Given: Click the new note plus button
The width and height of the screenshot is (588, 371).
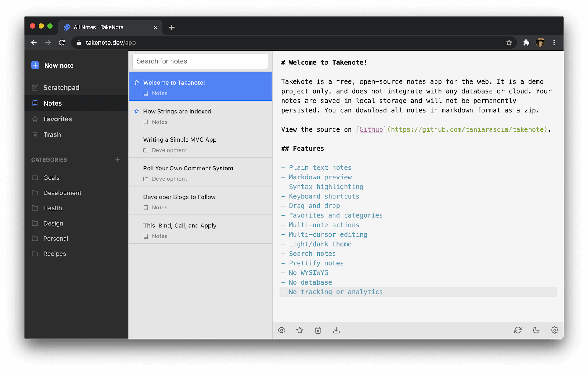Looking at the screenshot, I should pyautogui.click(x=35, y=65).
